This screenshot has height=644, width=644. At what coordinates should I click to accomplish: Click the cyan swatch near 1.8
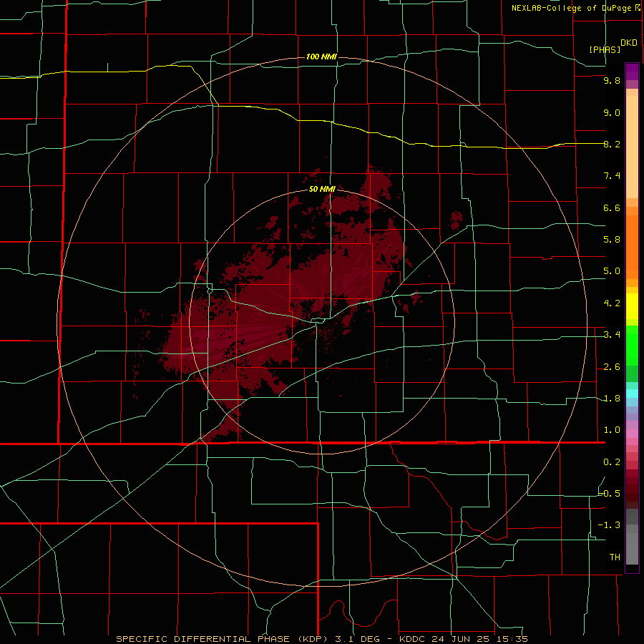point(632,394)
